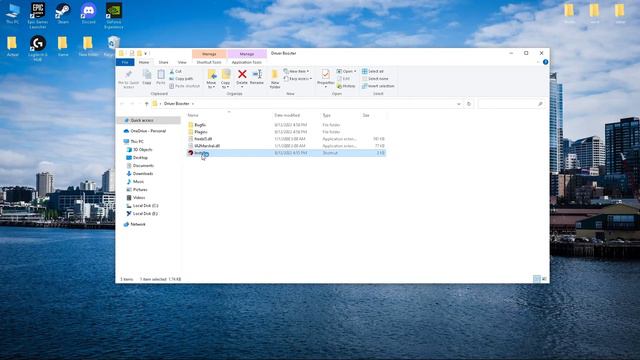Select Quick access in navigation pane
The width and height of the screenshot is (640, 360).
pos(141,120)
